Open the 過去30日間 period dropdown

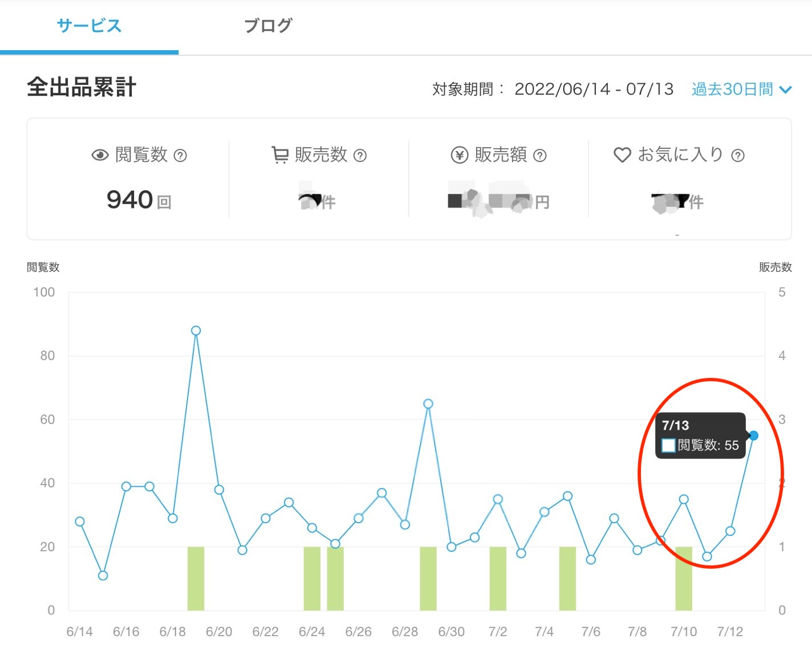pyautogui.click(x=741, y=89)
